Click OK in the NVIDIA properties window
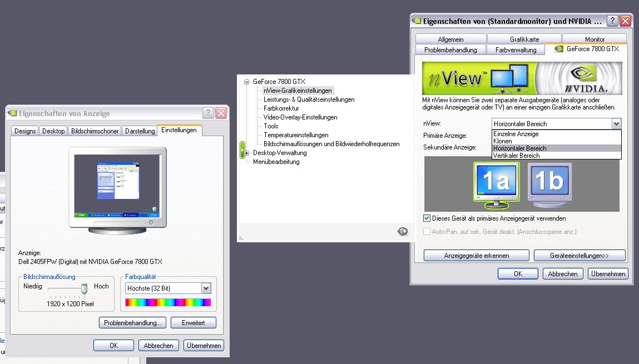The width and height of the screenshot is (639, 364). coord(518,274)
